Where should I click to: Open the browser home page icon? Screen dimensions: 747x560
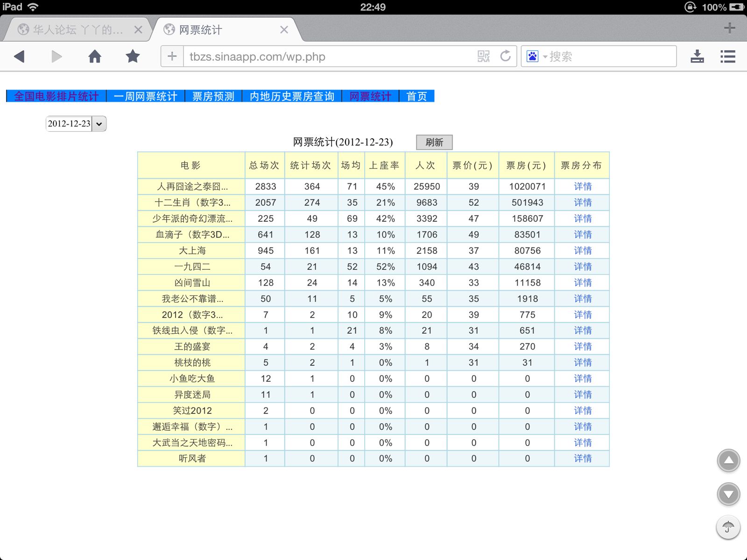click(x=95, y=56)
